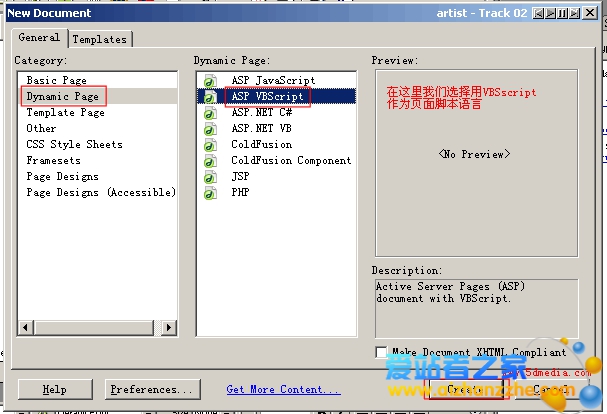The image size is (607, 414).
Task: Click the ColdFusion Component icon
Action: tap(210, 161)
